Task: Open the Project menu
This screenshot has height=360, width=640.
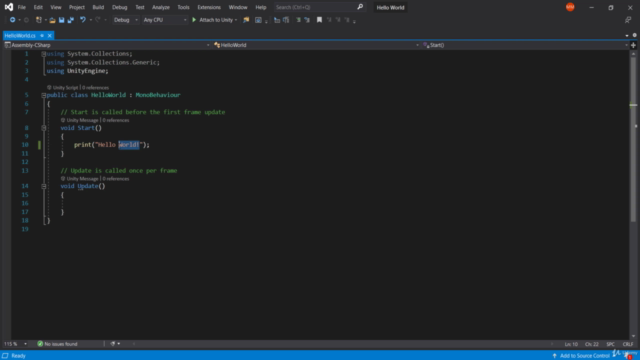Action: (77, 7)
